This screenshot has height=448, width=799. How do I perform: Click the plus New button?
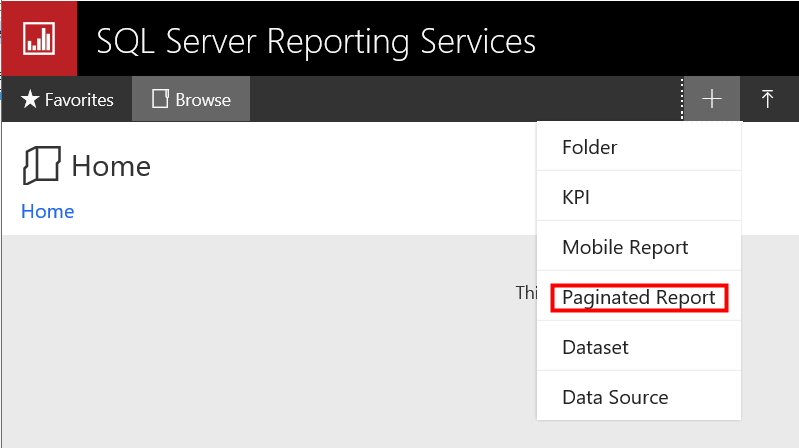tap(712, 99)
